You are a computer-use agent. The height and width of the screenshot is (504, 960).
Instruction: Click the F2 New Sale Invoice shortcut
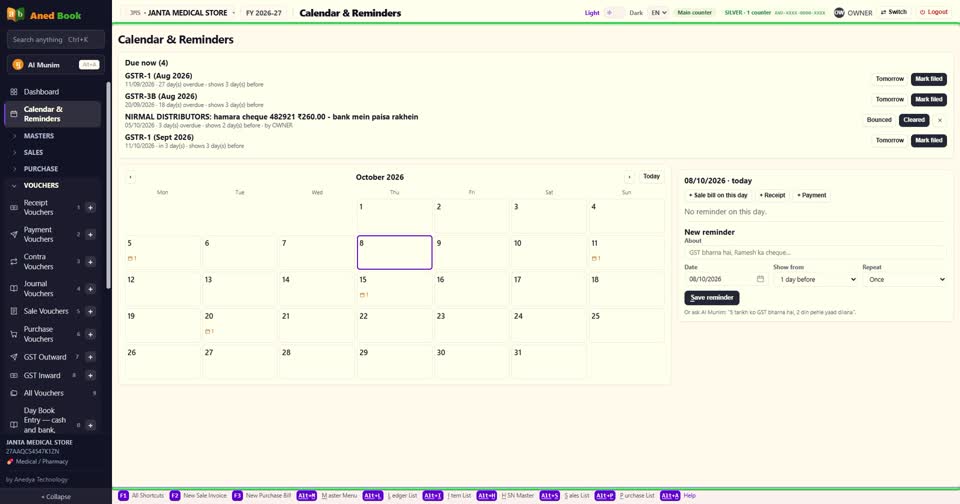click(198, 495)
